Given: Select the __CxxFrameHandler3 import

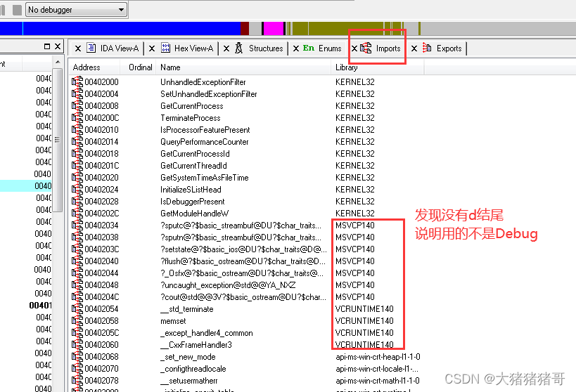Looking at the screenshot, I should click(196, 345).
